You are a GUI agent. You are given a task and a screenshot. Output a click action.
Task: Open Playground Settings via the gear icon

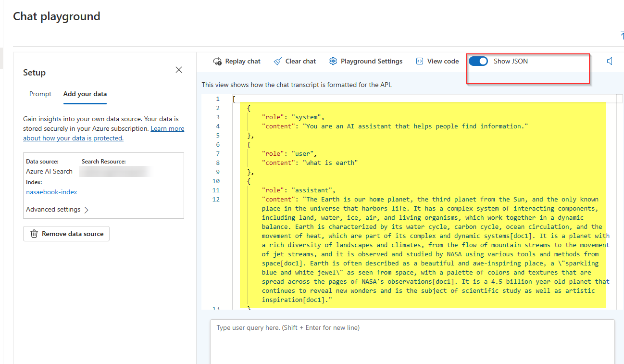pyautogui.click(x=333, y=61)
